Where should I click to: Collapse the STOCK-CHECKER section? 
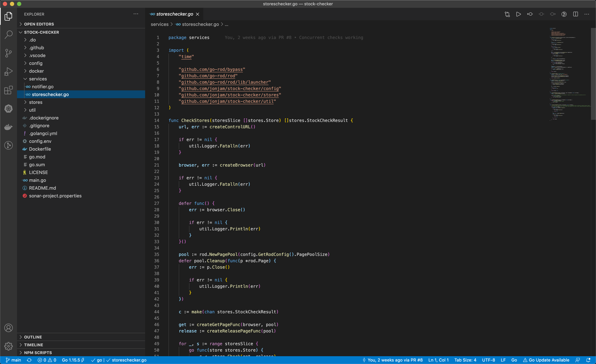(x=81, y=32)
